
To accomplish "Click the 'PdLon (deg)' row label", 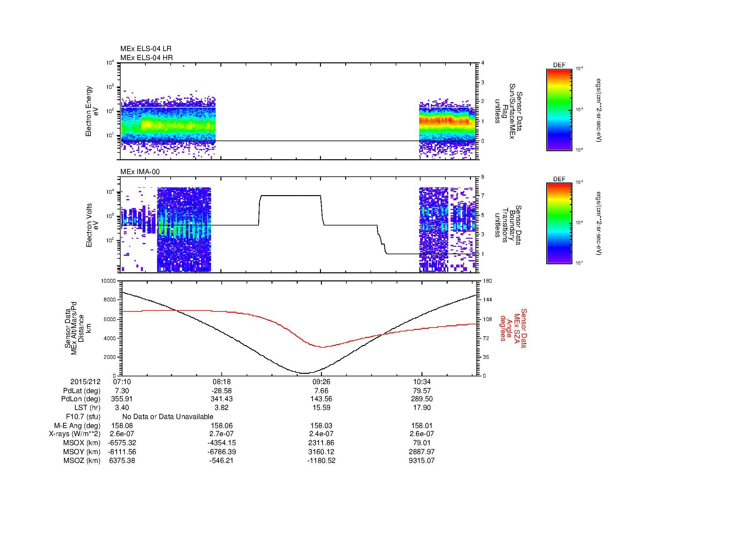I will [x=81, y=399].
